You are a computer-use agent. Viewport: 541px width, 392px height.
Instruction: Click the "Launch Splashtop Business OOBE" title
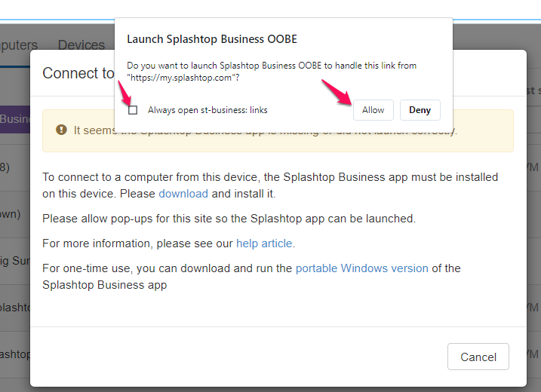[x=212, y=39]
